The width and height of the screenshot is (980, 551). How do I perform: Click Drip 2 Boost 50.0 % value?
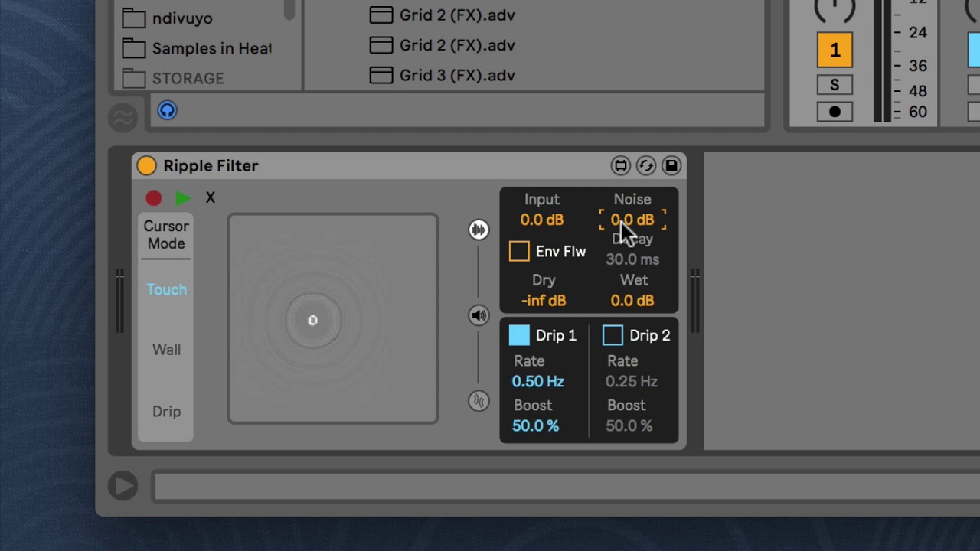click(x=629, y=425)
